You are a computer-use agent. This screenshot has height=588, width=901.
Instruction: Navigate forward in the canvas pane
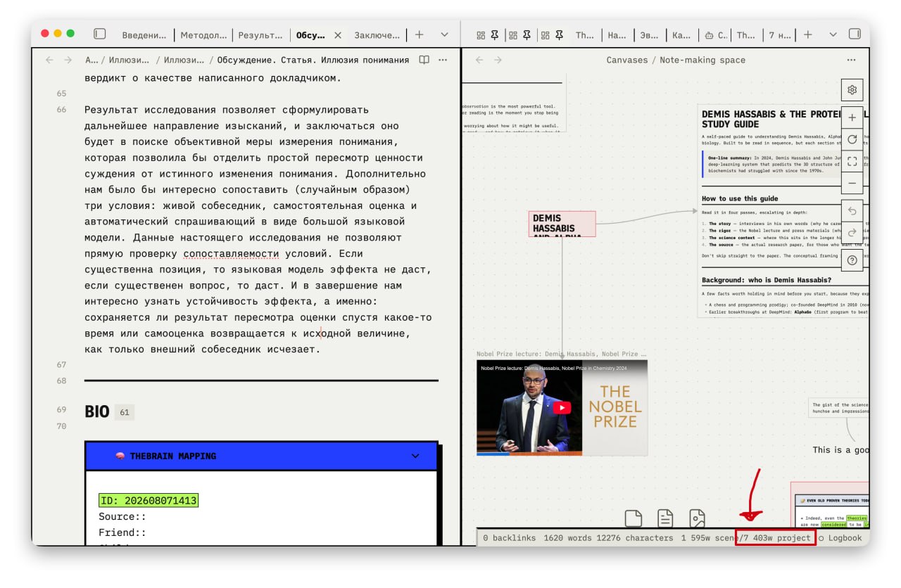pos(498,60)
